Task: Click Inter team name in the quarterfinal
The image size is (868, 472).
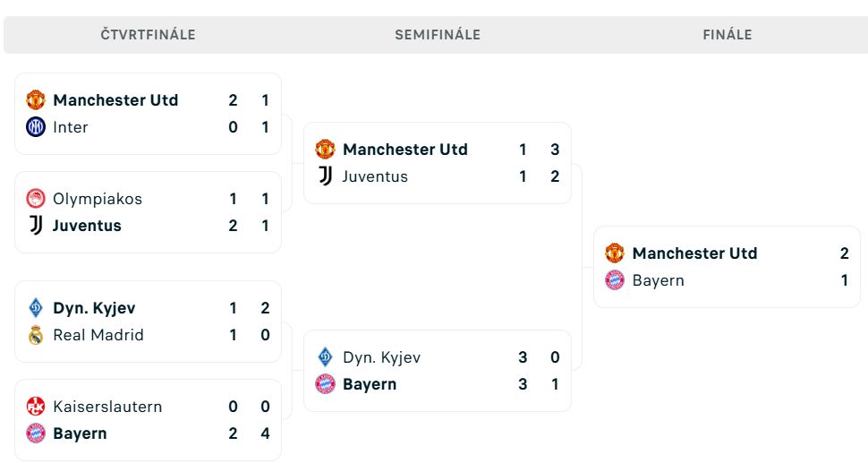Action: (71, 127)
